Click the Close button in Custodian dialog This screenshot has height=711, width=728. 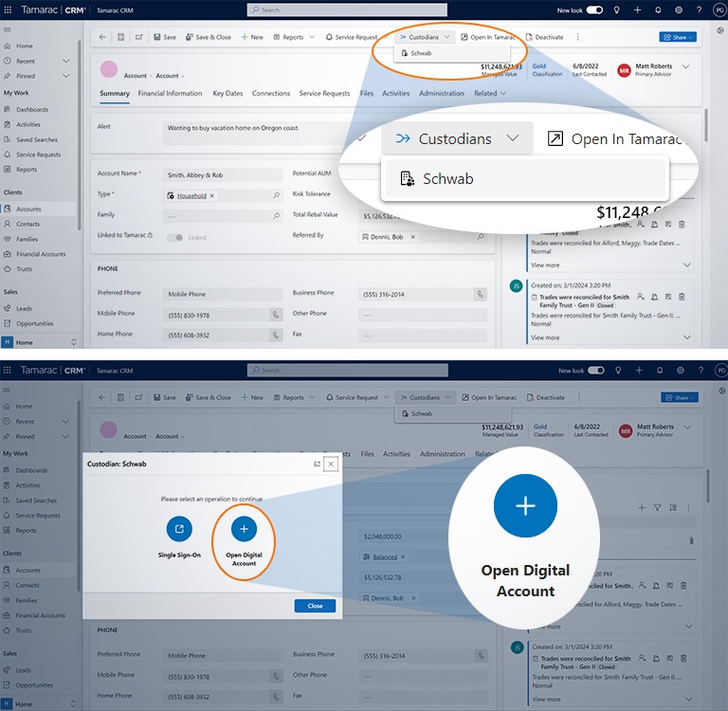click(x=315, y=606)
